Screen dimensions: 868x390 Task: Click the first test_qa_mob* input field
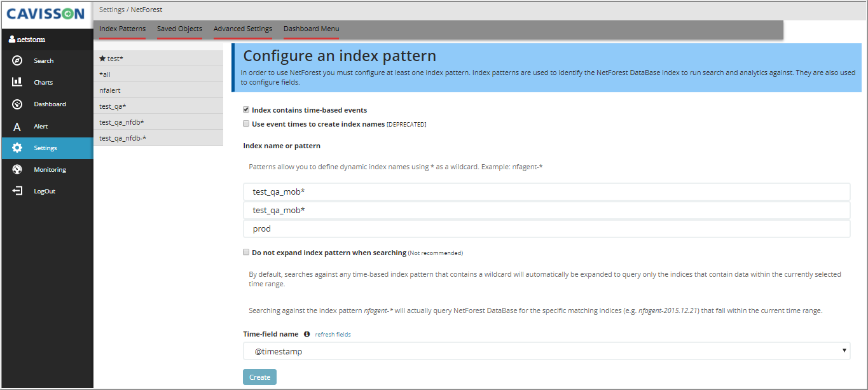click(x=546, y=192)
